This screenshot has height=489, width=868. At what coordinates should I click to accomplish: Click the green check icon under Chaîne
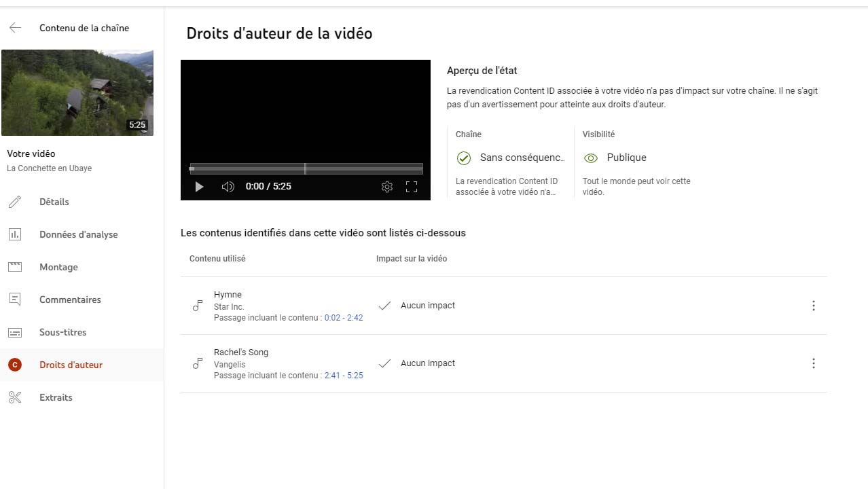tap(464, 158)
